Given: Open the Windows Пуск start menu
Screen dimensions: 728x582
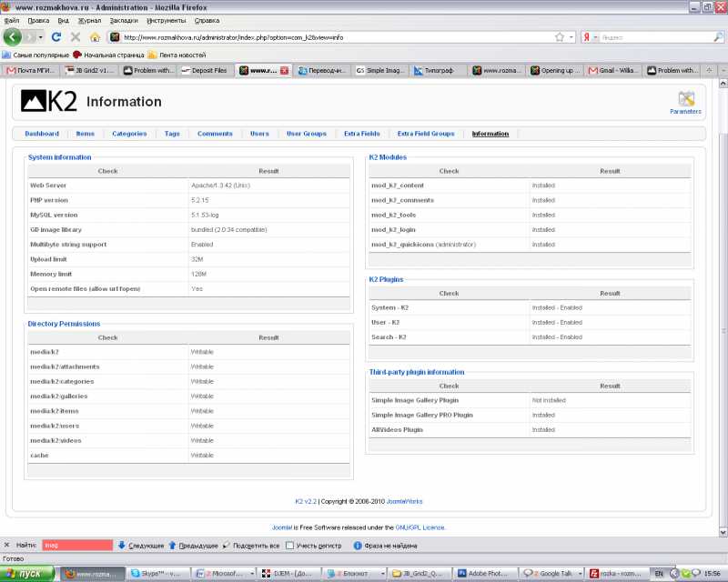Looking at the screenshot, I should point(27,574).
